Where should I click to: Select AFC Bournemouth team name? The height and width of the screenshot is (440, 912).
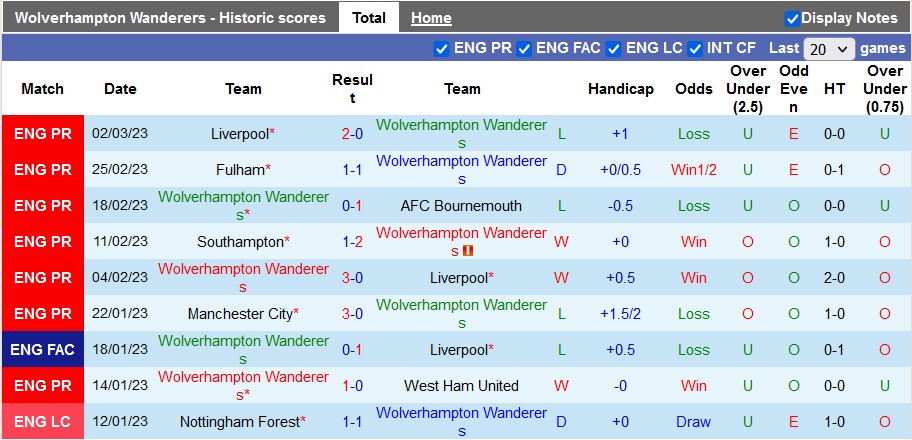pos(461,206)
